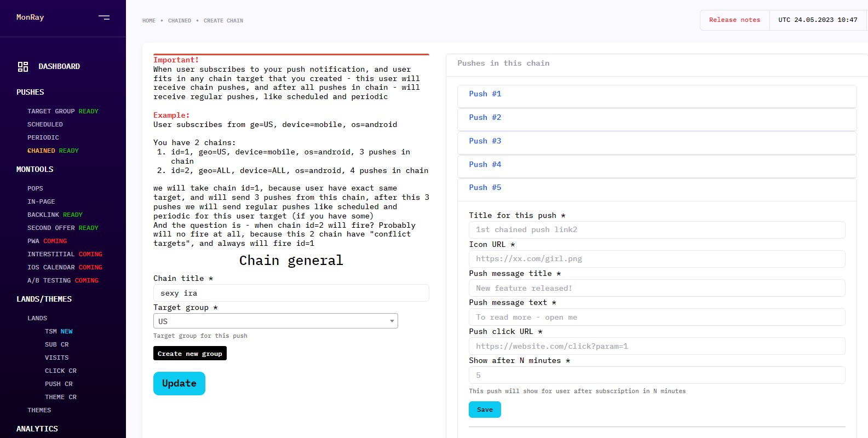The height and width of the screenshot is (438, 868).
Task: Click Create Chain breadcrumb
Action: [x=223, y=21]
